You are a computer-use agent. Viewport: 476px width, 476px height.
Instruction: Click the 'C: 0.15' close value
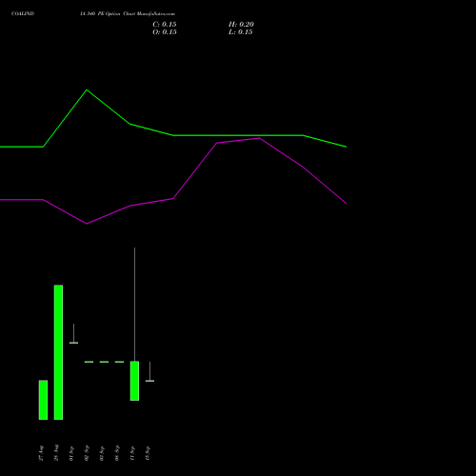click(x=165, y=25)
